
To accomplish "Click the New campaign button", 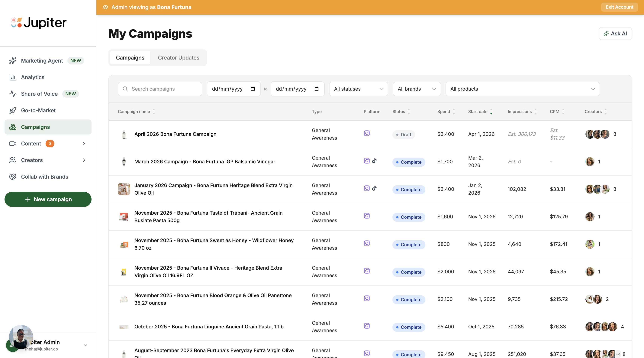I will point(48,199).
